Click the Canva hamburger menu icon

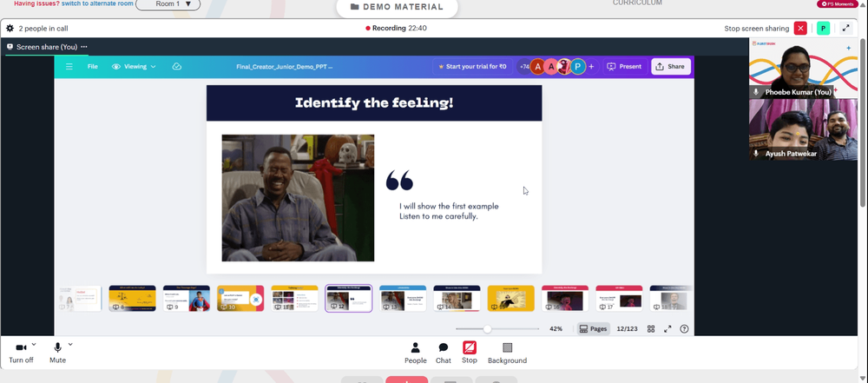(69, 67)
